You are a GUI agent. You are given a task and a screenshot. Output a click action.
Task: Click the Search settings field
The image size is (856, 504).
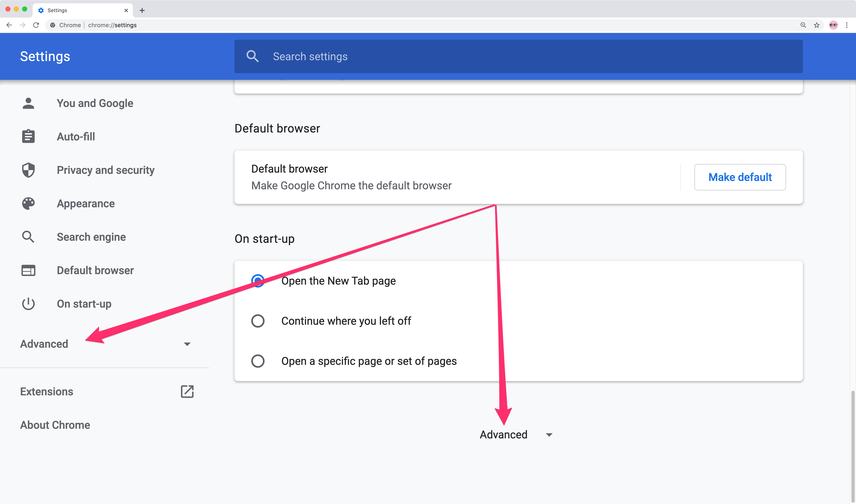[x=518, y=56]
